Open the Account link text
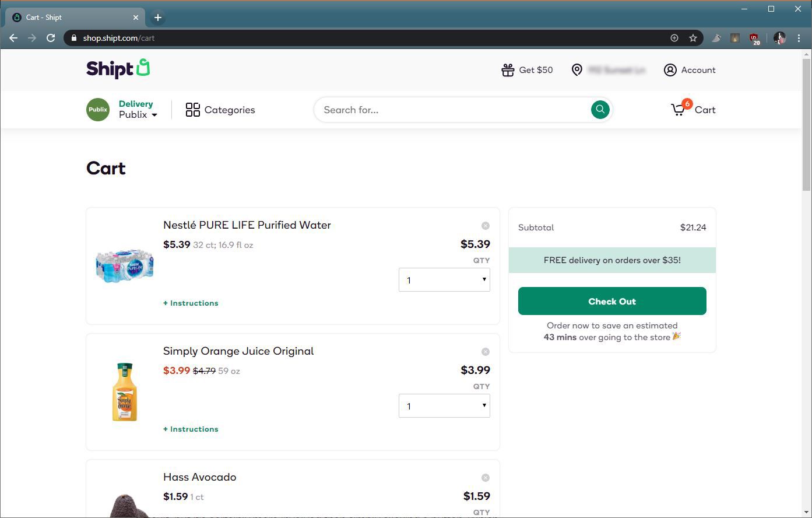The width and height of the screenshot is (812, 518). [698, 70]
